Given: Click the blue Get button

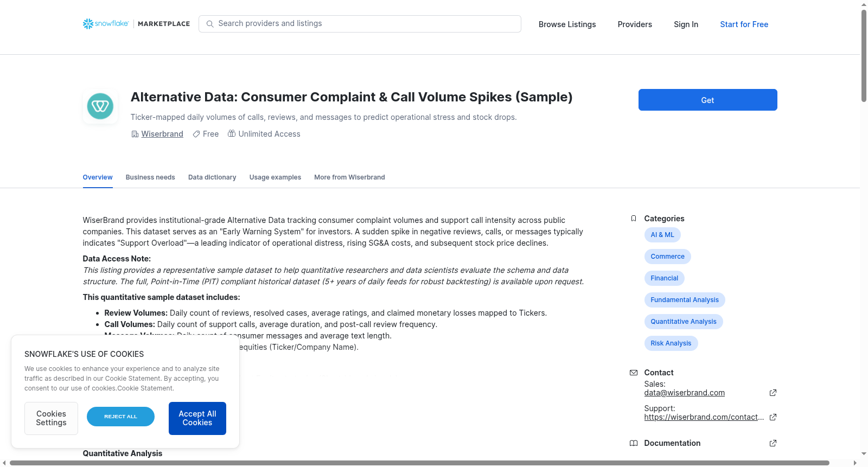Looking at the screenshot, I should pos(708,100).
